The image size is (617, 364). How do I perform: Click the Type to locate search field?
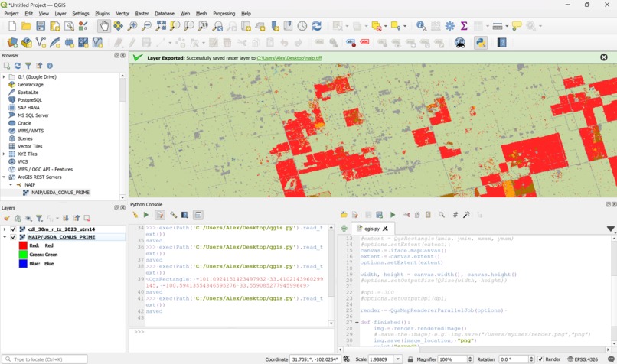point(45,359)
